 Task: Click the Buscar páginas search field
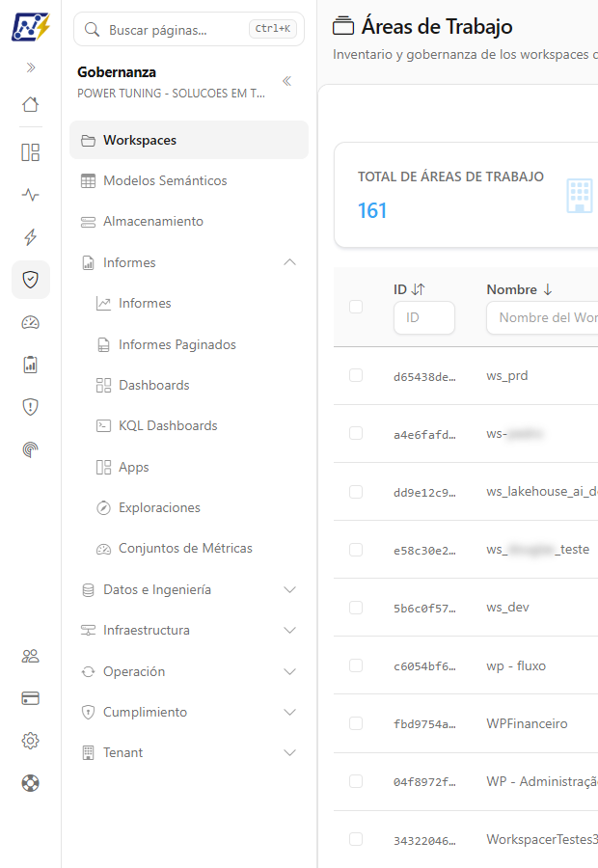[189, 29]
